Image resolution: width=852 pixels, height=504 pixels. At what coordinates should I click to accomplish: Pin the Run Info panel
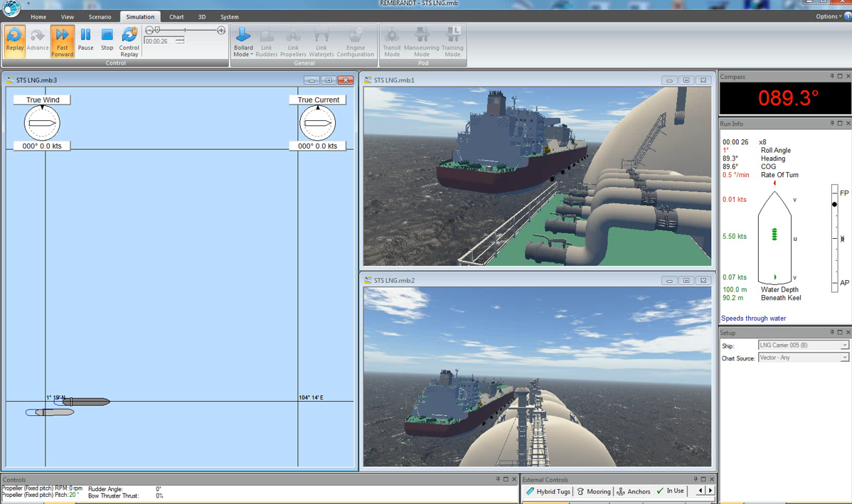point(831,124)
